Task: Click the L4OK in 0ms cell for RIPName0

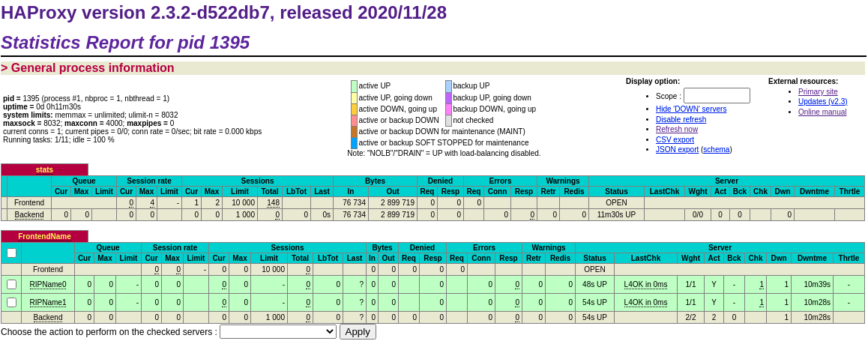Action: 645,285
